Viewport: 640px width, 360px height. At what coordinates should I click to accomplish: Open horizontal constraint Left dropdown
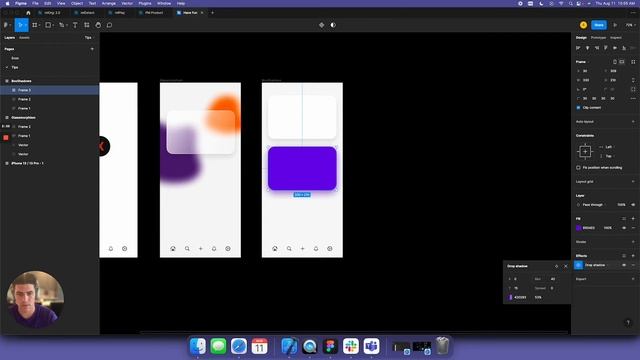point(608,147)
